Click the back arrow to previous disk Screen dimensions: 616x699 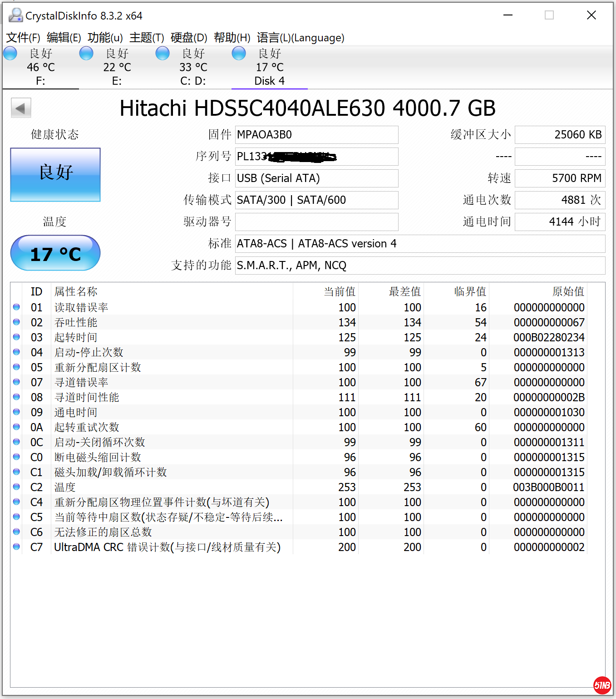(21, 108)
